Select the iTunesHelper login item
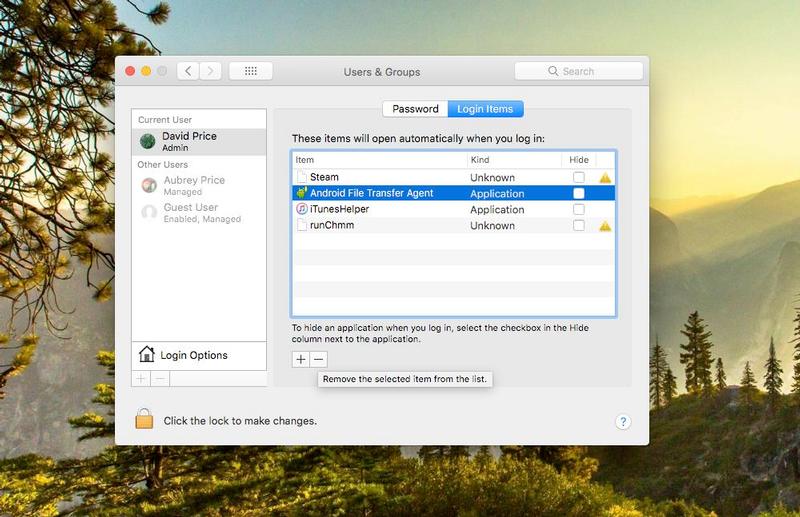Viewport: 800px width, 517px height. (x=454, y=209)
